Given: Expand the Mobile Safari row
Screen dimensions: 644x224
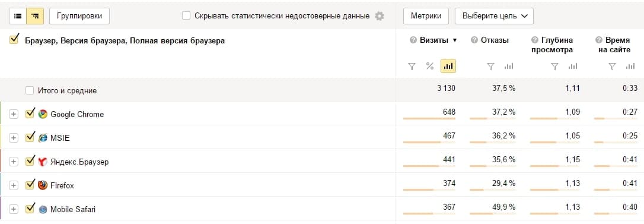Looking at the screenshot, I should pyautogui.click(x=14, y=209).
